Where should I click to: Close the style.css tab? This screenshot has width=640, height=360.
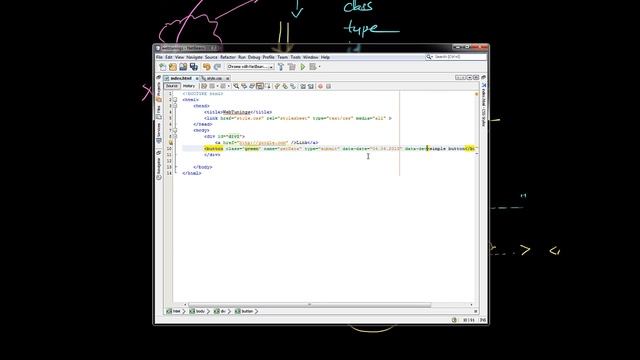click(227, 78)
